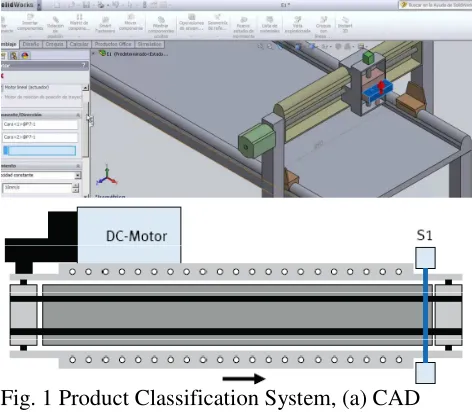Viewport: 472px width, 412px height.
Task: Switch to the Ensamblaje tab
Action: point(9,44)
